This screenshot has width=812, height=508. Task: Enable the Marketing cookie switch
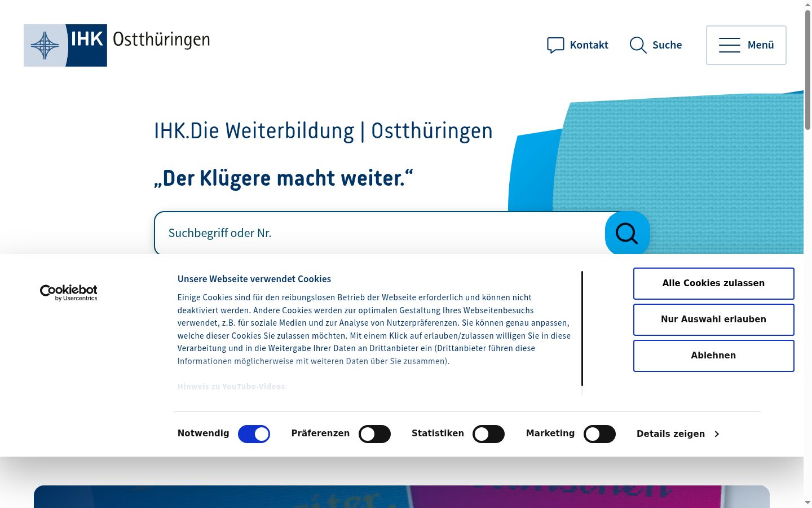pyautogui.click(x=599, y=434)
